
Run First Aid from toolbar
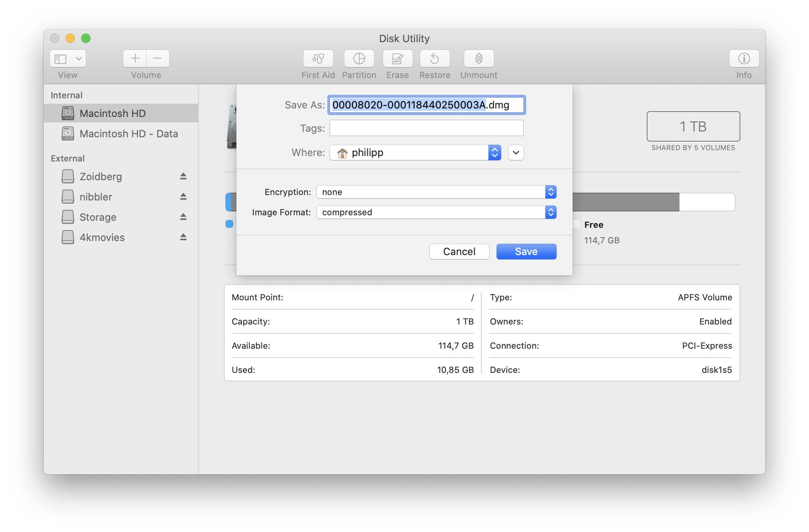[318, 59]
